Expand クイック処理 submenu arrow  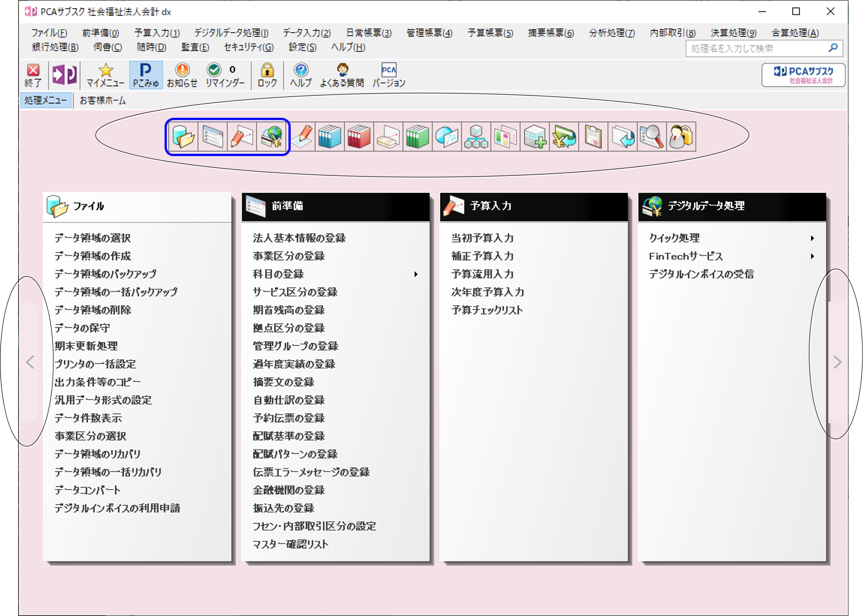coord(812,238)
